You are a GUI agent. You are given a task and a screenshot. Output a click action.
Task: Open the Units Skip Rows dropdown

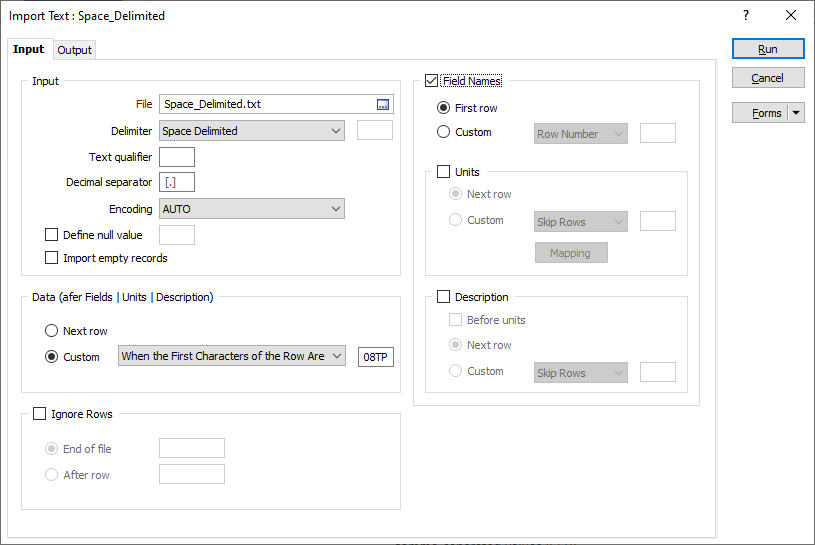[x=581, y=222]
